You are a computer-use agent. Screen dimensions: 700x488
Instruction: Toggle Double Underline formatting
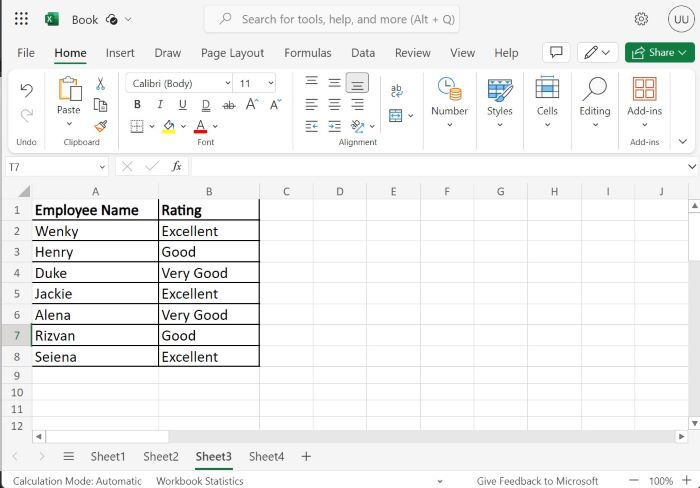pos(206,105)
